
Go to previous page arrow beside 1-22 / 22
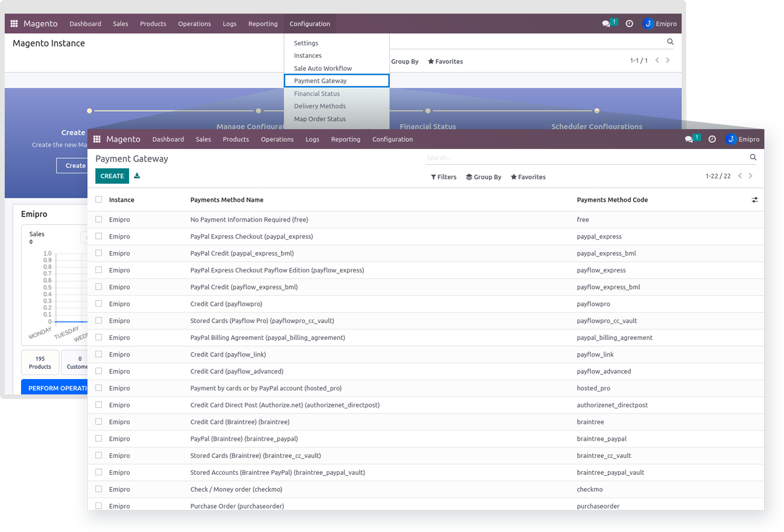click(x=740, y=176)
